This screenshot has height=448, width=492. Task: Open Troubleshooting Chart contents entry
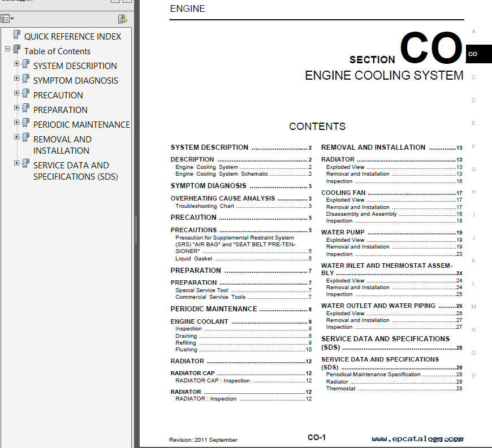pyautogui.click(x=244, y=206)
